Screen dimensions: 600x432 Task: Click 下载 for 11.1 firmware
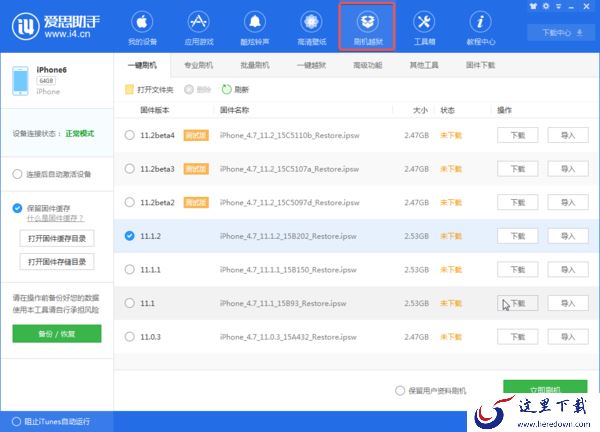pyautogui.click(x=518, y=303)
